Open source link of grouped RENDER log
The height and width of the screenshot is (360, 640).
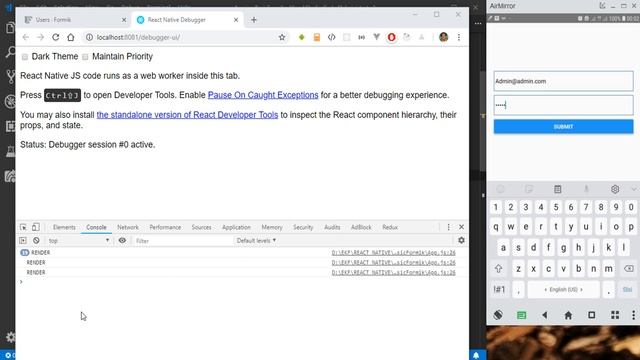click(393, 253)
